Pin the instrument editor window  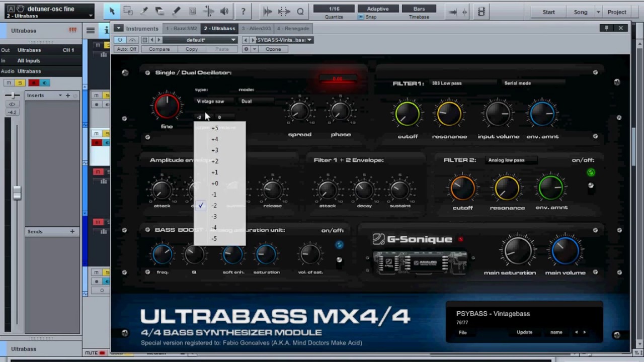(607, 28)
